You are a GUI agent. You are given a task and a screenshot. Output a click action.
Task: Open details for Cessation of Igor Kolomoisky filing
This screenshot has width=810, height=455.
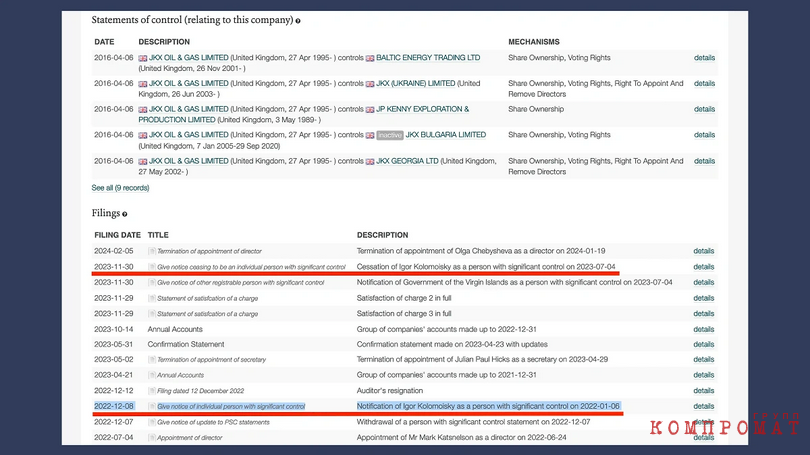pyautogui.click(x=704, y=267)
